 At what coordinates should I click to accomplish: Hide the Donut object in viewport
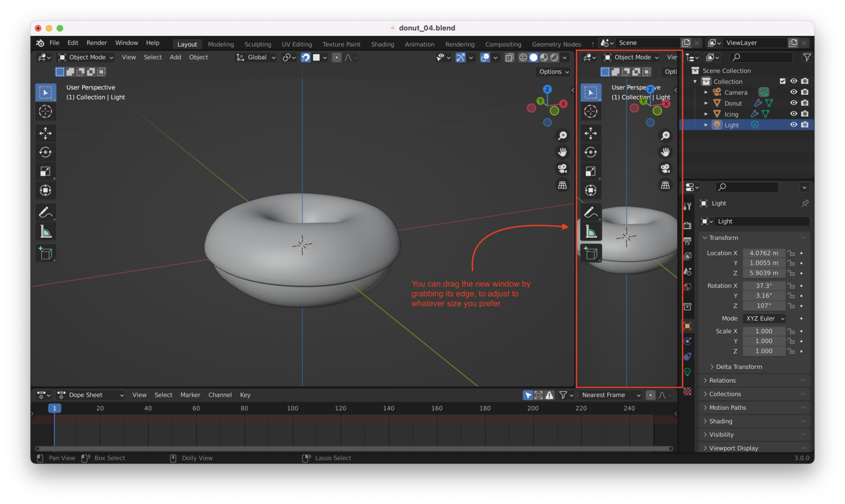794,103
